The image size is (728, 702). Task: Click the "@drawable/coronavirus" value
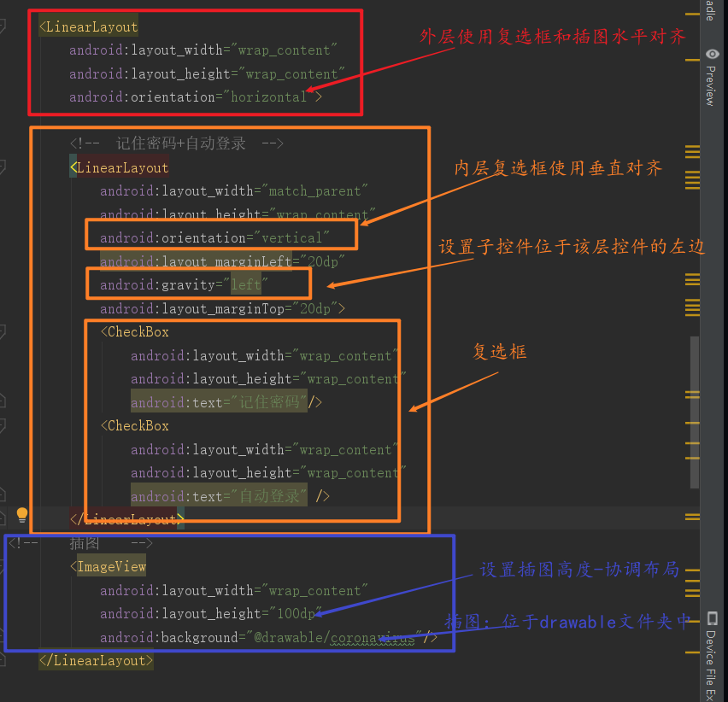[334, 637]
